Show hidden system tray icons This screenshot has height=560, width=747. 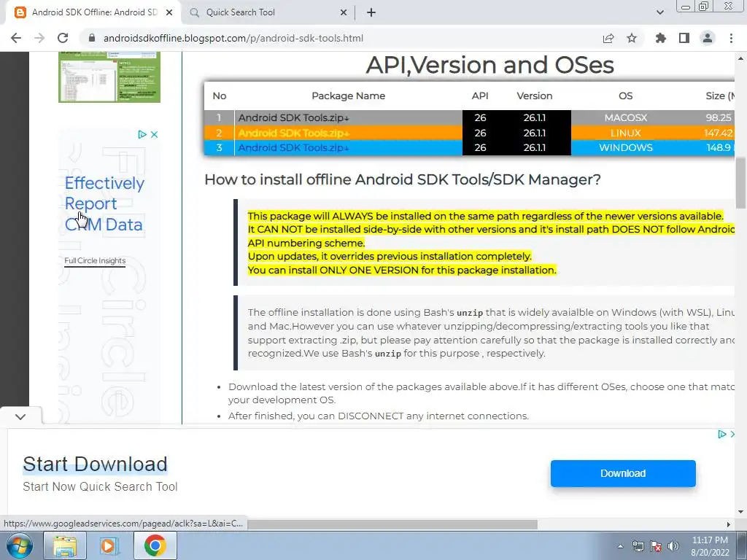[620, 546]
